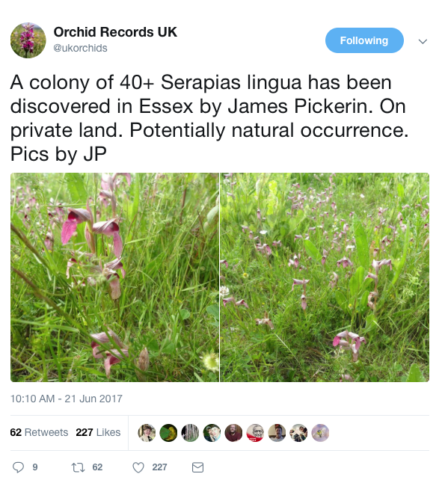Open tweet timestamp 10:10 AM - 21 Jun 2017

(x=67, y=399)
